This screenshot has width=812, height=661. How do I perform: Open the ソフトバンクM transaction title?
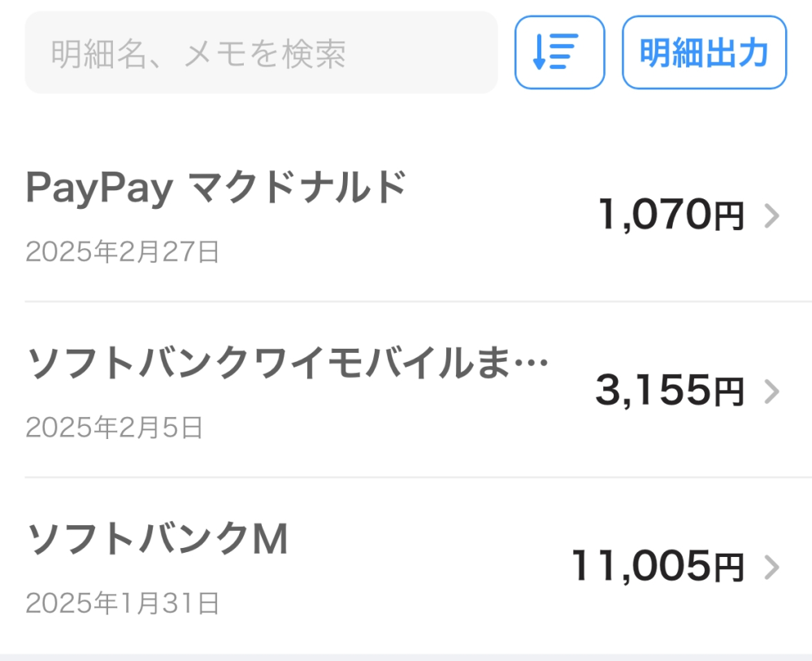[x=157, y=540]
